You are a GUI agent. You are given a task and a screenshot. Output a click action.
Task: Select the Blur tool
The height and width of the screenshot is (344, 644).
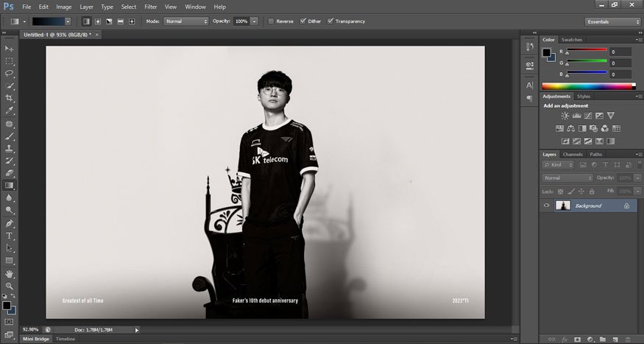(x=9, y=197)
